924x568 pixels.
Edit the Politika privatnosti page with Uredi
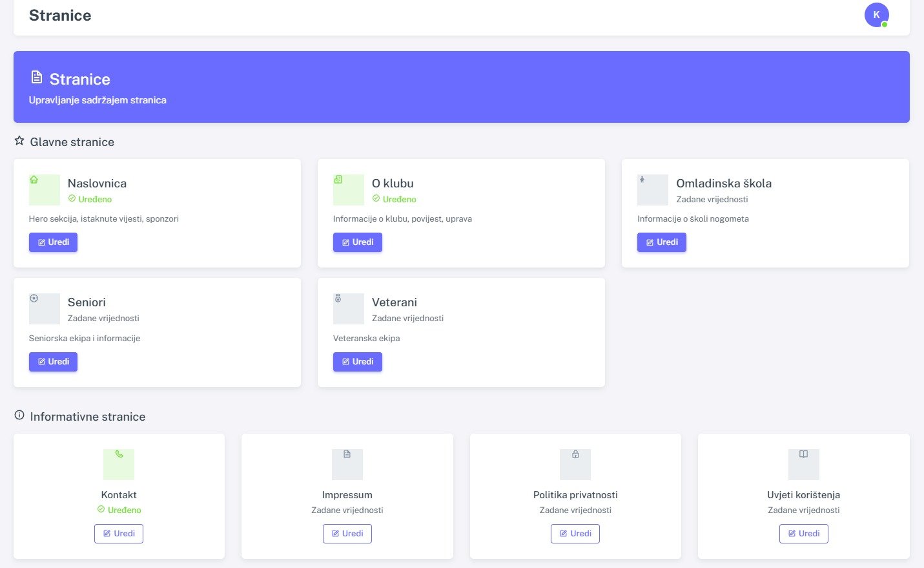[575, 534]
